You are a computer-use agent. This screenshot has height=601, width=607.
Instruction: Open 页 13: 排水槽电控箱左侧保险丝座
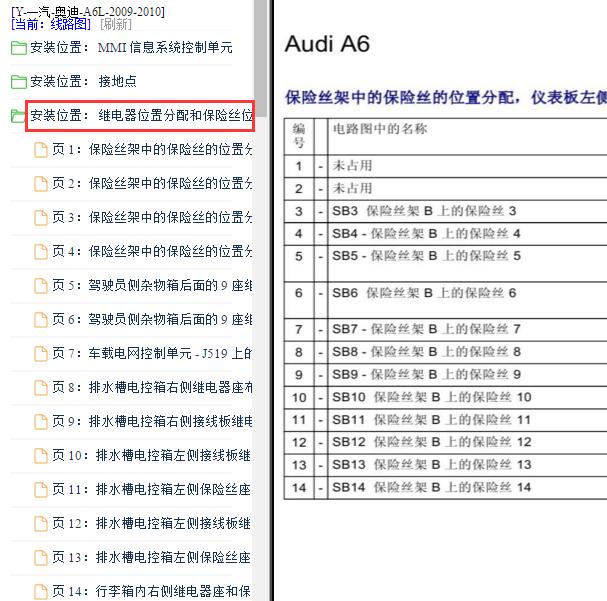tap(151, 557)
